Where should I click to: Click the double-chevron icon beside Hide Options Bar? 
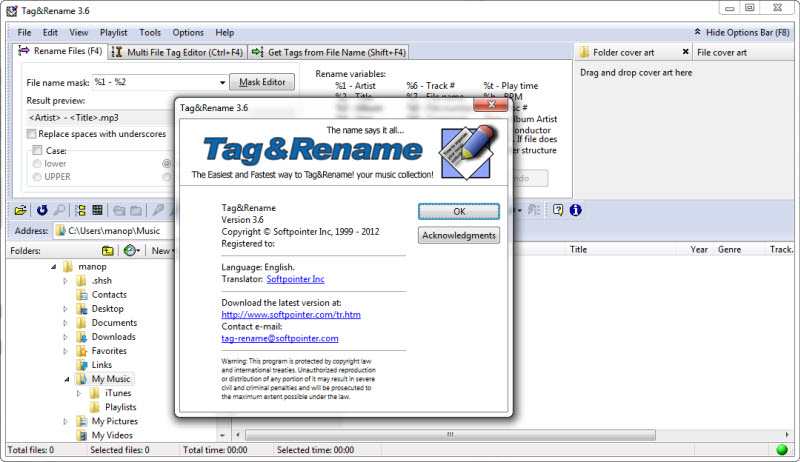click(x=697, y=32)
